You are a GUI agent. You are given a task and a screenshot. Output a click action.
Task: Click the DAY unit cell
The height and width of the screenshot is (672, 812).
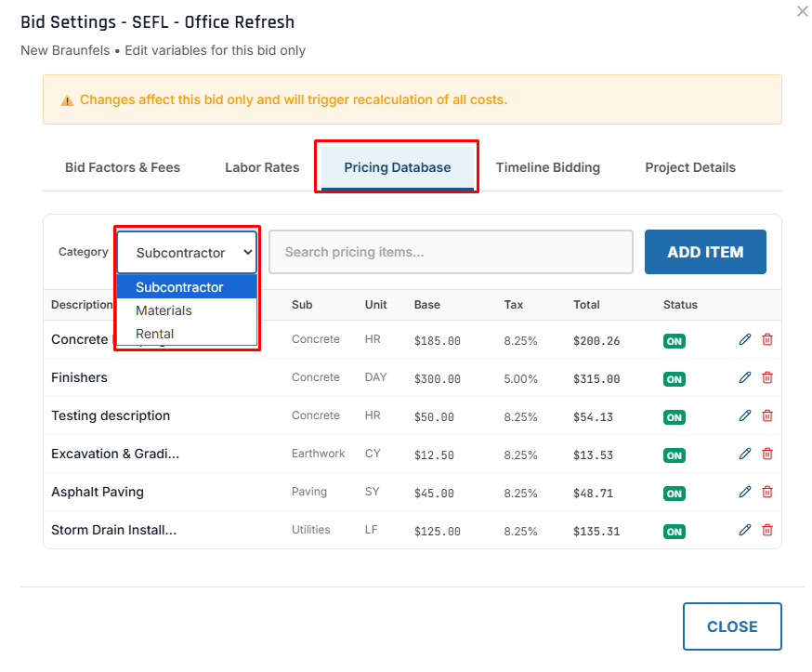[375, 377]
